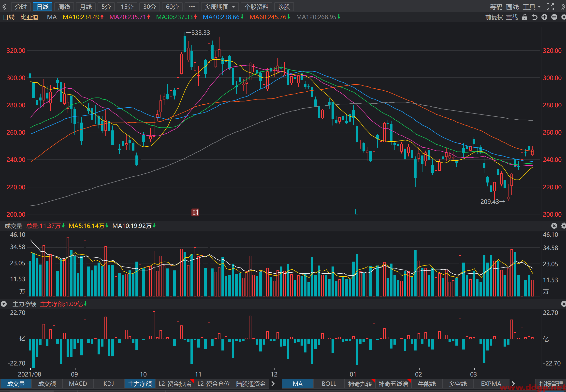Select the L2-资金仓位 tab
Screen dimensions: 566x392
[214, 384]
